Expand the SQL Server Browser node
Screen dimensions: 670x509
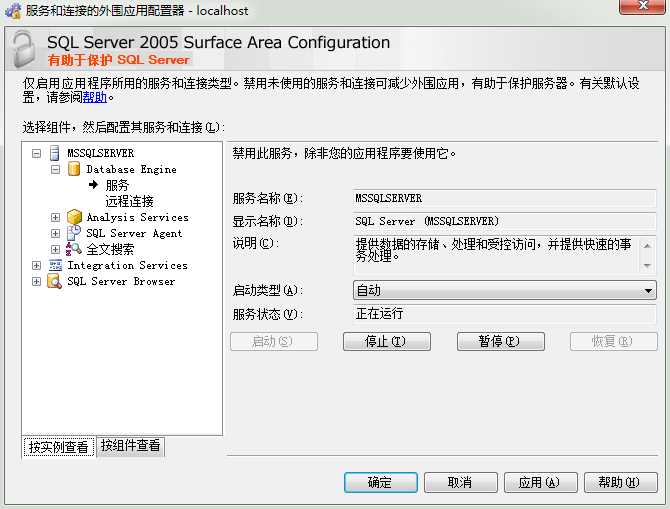[37, 282]
